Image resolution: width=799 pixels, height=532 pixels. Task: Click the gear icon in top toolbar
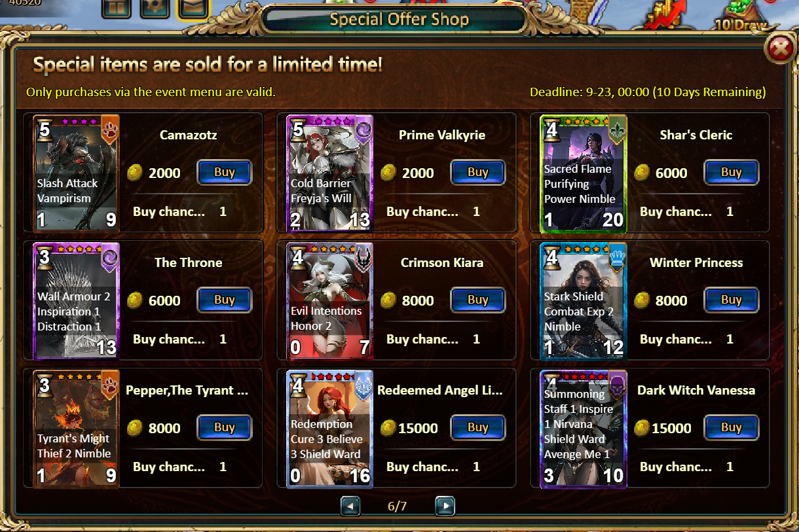click(x=155, y=8)
